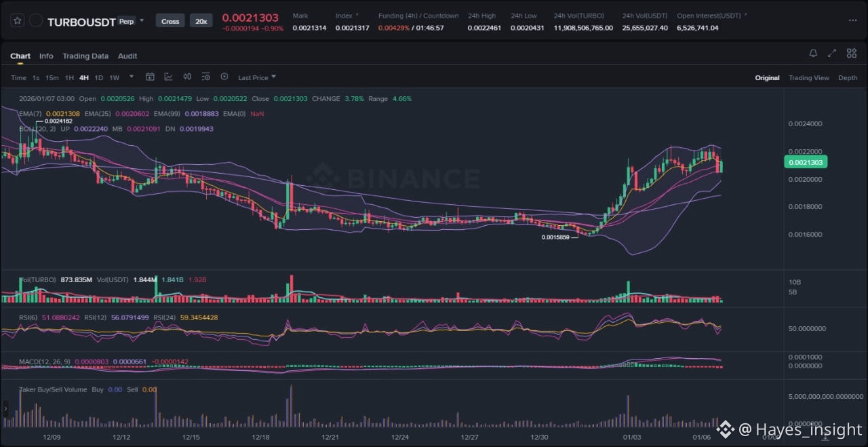The height and width of the screenshot is (447, 868).
Task: Click the Index price label
Action: [344, 16]
